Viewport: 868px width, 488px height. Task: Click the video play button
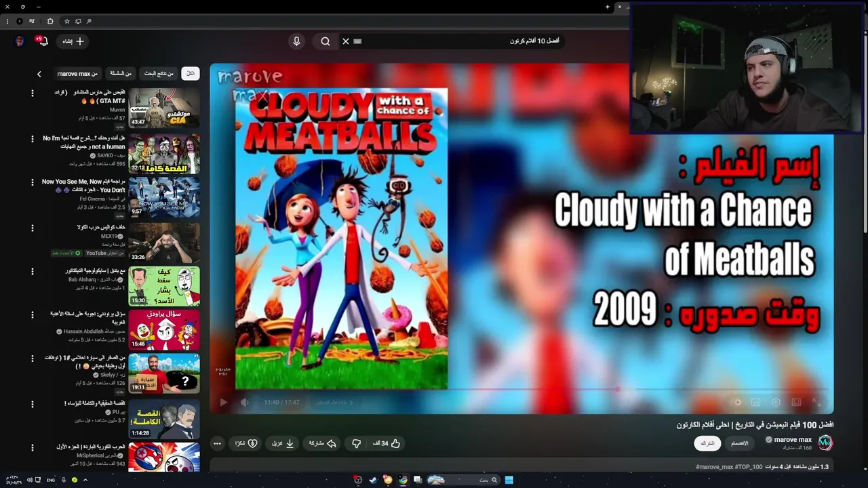tap(223, 402)
